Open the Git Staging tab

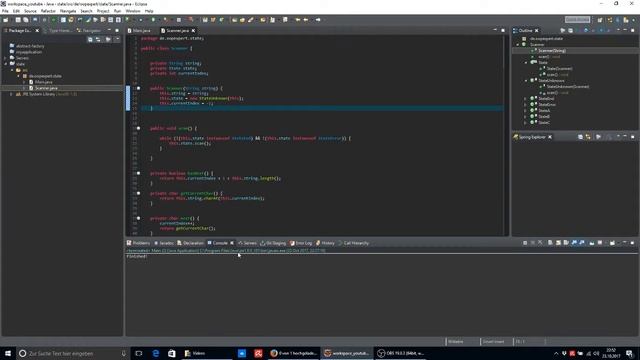(273, 243)
